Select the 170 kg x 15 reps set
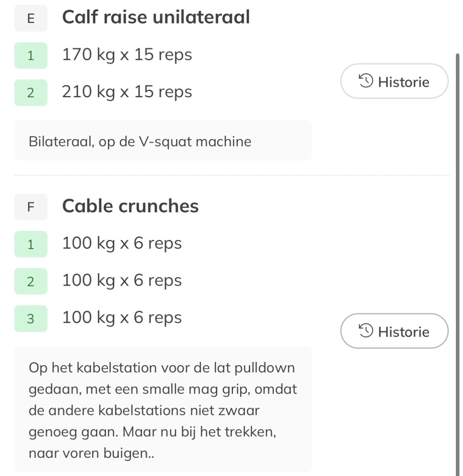 pos(127,55)
